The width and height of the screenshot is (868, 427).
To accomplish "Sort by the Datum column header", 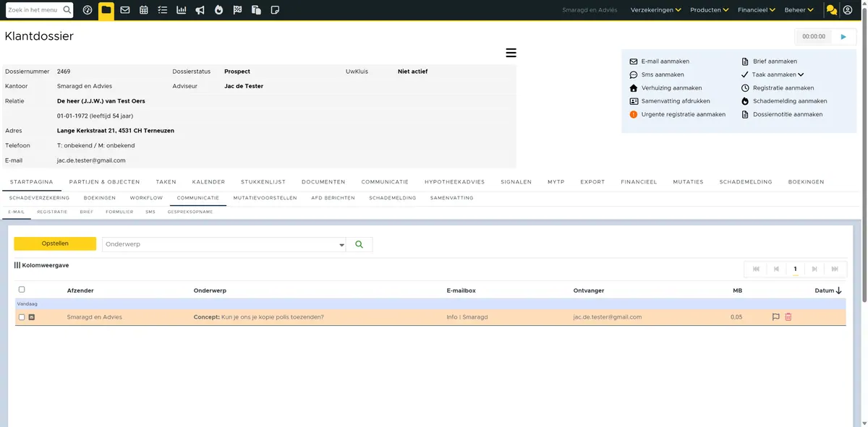I will [828, 290].
